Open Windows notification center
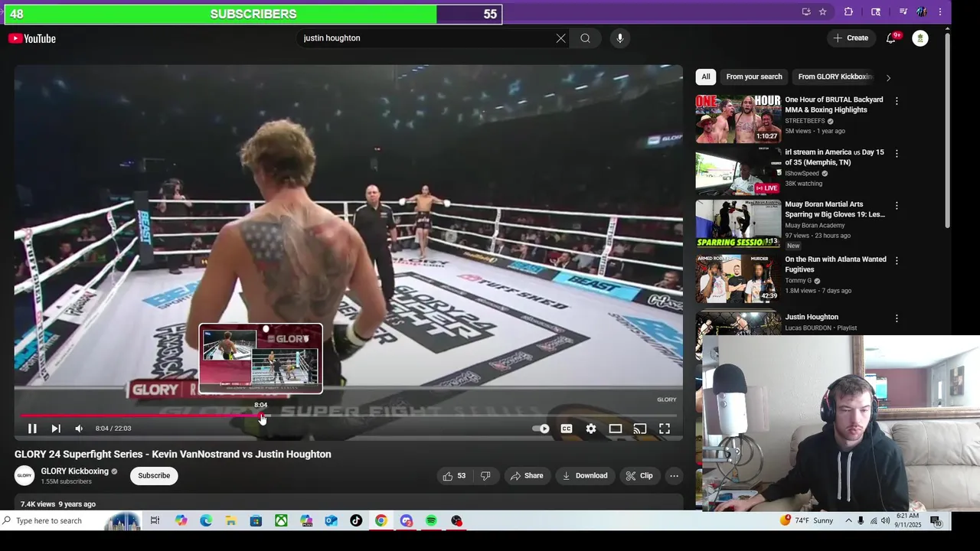The height and width of the screenshot is (551, 980). point(936,521)
